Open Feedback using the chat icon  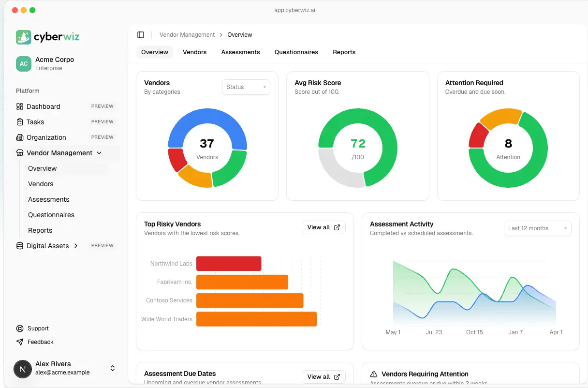[20, 342]
